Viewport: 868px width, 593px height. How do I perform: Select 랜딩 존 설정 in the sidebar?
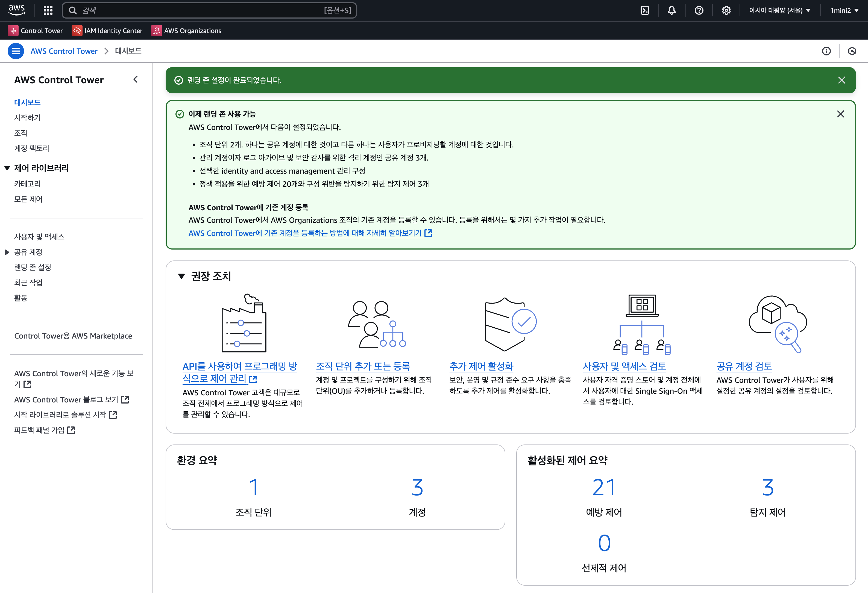pyautogui.click(x=33, y=267)
